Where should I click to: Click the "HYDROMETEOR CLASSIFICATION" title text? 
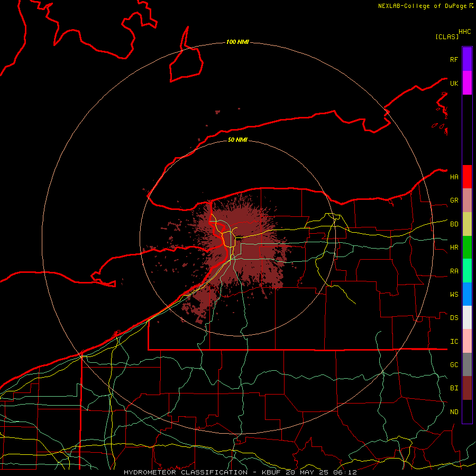pos(186,472)
